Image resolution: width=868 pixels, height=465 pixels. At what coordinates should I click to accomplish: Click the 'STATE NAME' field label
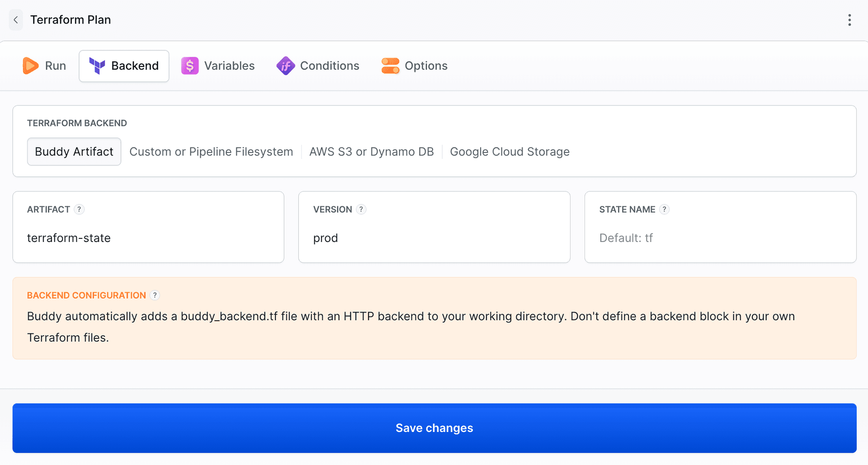pyautogui.click(x=627, y=209)
